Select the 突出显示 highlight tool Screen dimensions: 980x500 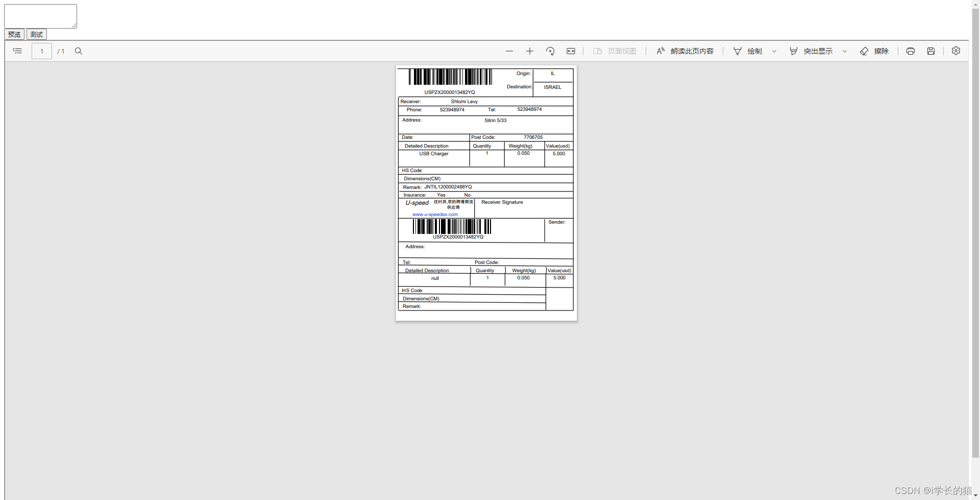(x=811, y=51)
